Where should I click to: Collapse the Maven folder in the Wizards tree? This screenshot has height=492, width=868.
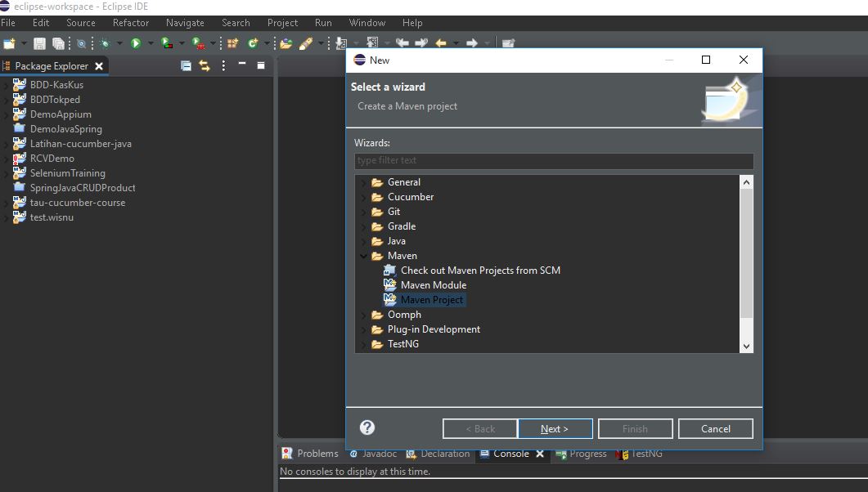364,256
